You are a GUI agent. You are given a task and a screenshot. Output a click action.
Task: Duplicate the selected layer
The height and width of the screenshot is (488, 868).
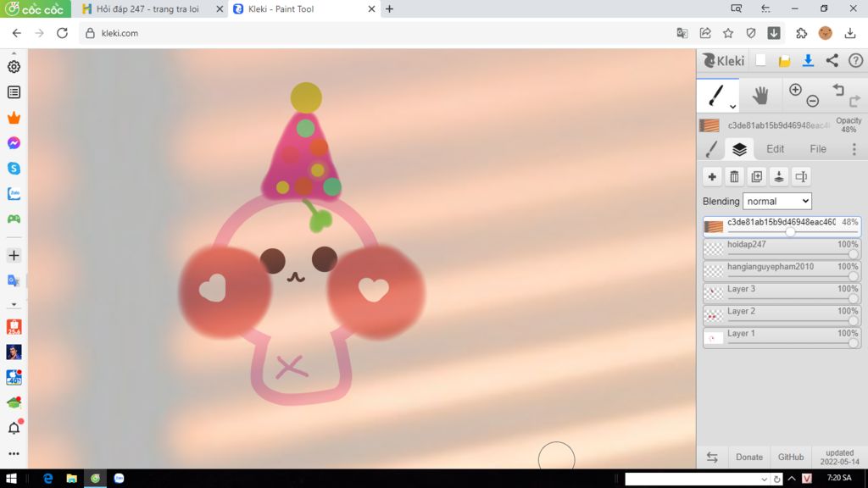point(756,176)
